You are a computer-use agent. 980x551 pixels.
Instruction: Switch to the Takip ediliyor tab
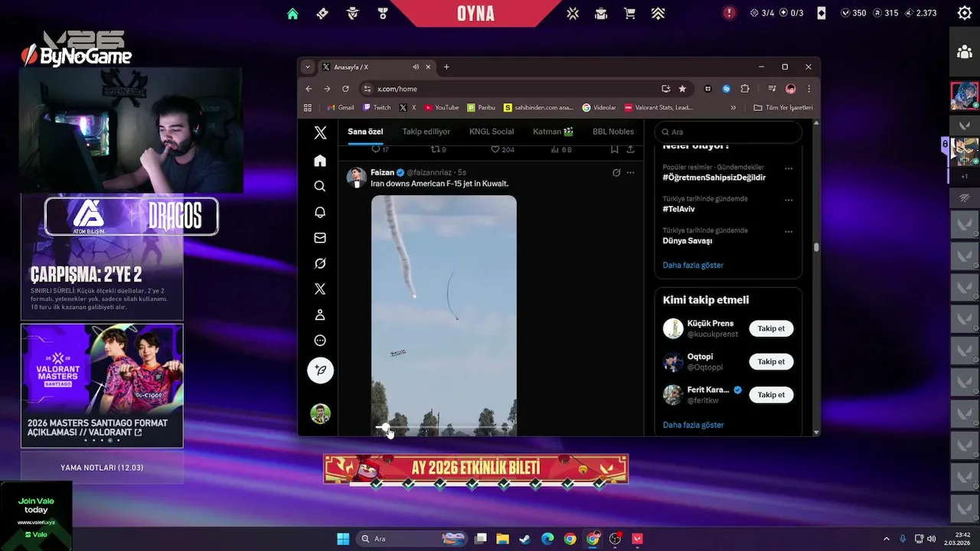tap(426, 132)
